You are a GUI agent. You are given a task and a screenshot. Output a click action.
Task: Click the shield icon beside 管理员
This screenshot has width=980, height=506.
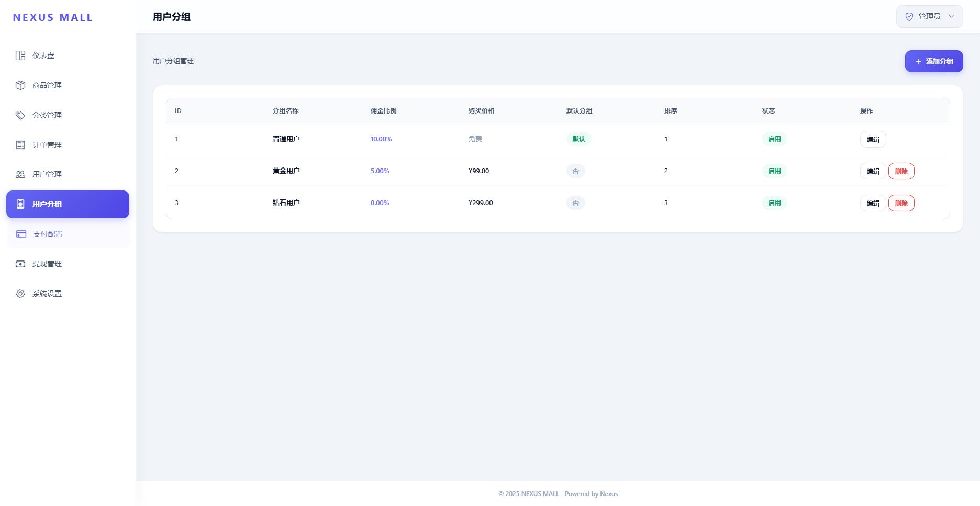click(x=909, y=17)
